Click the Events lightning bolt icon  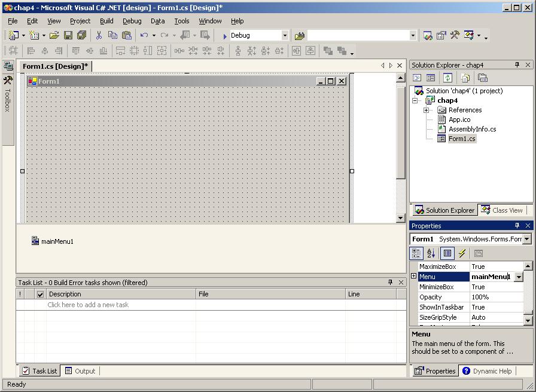462,253
